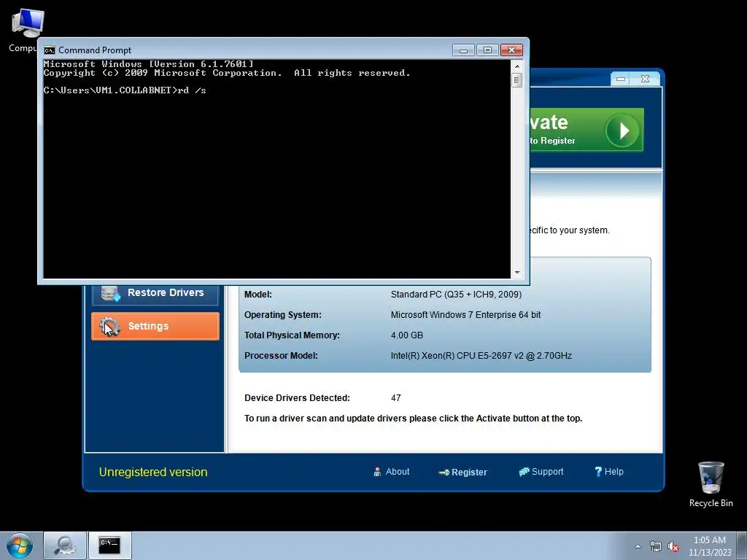The width and height of the screenshot is (747, 560).
Task: Click the Command Prompt title bar icon
Action: coord(50,50)
